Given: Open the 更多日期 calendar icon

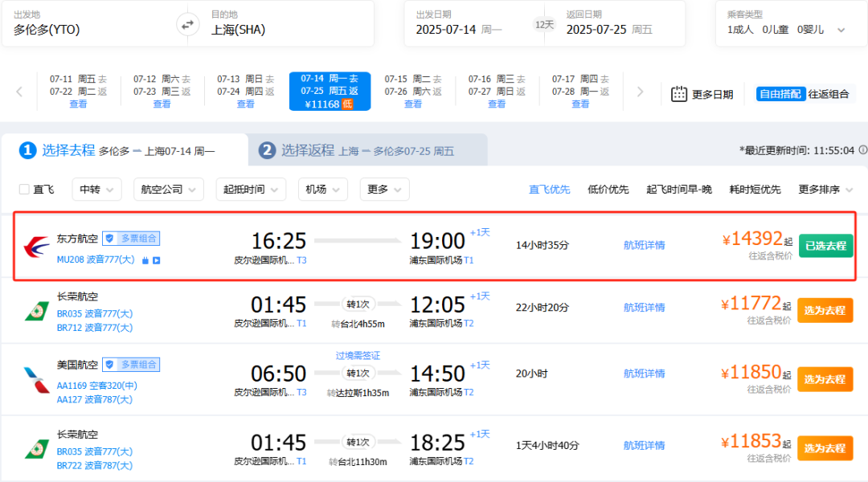Looking at the screenshot, I should 678,94.
